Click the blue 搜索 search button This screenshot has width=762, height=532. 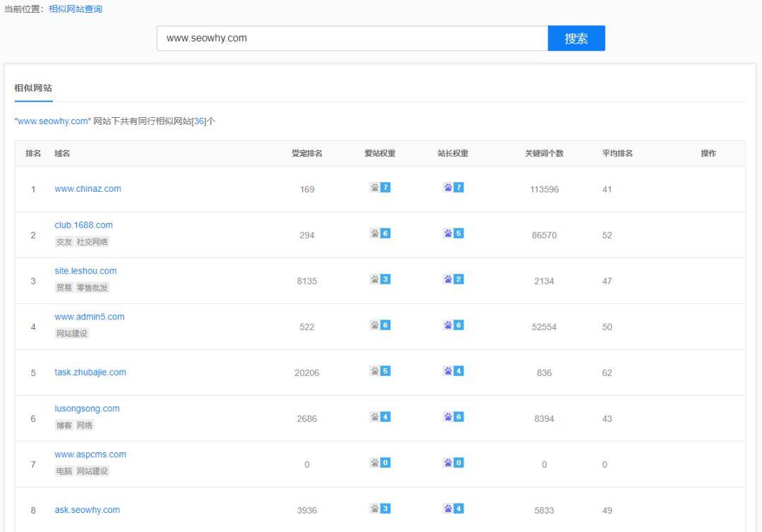576,38
